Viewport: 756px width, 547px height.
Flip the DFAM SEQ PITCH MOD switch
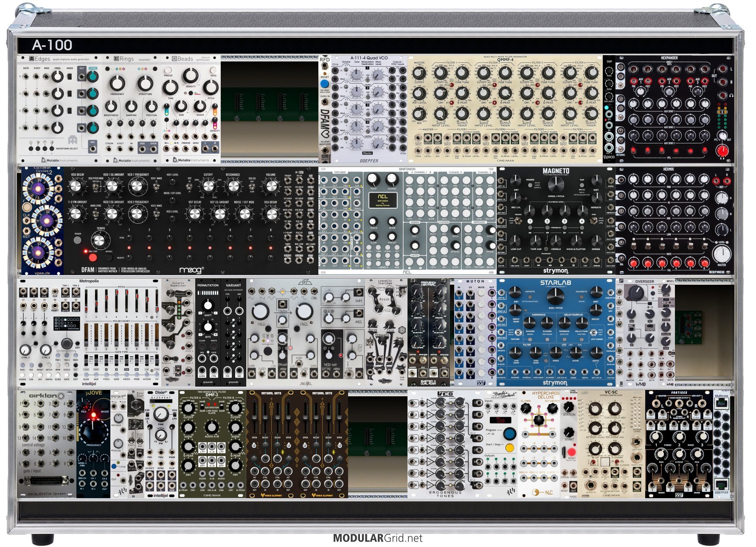point(96,187)
